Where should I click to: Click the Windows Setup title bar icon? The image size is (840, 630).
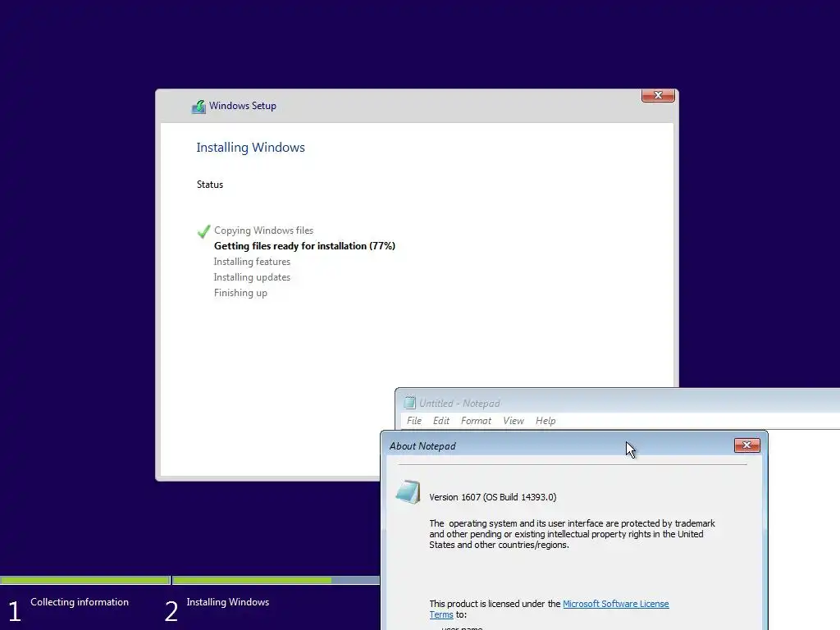tap(199, 107)
